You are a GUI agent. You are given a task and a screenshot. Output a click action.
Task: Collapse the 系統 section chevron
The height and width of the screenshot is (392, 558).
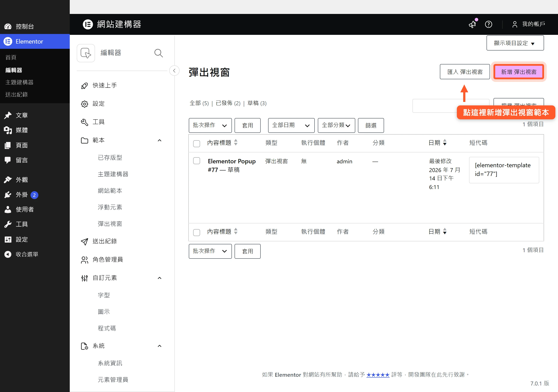click(159, 346)
